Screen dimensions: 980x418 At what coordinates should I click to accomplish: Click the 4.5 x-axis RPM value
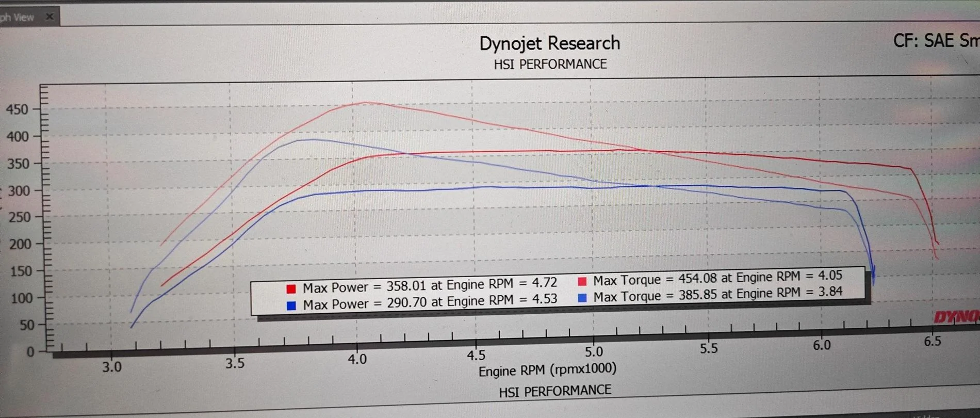click(x=476, y=355)
